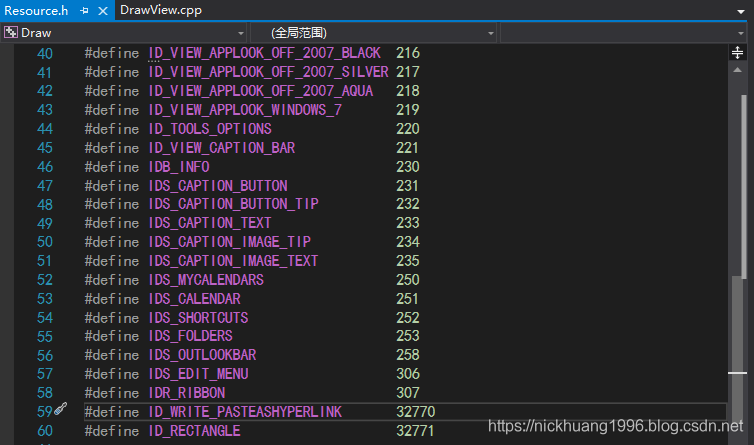Click IDS_SHORTCUTS identifier
The width and height of the screenshot is (754, 445).
tap(198, 318)
